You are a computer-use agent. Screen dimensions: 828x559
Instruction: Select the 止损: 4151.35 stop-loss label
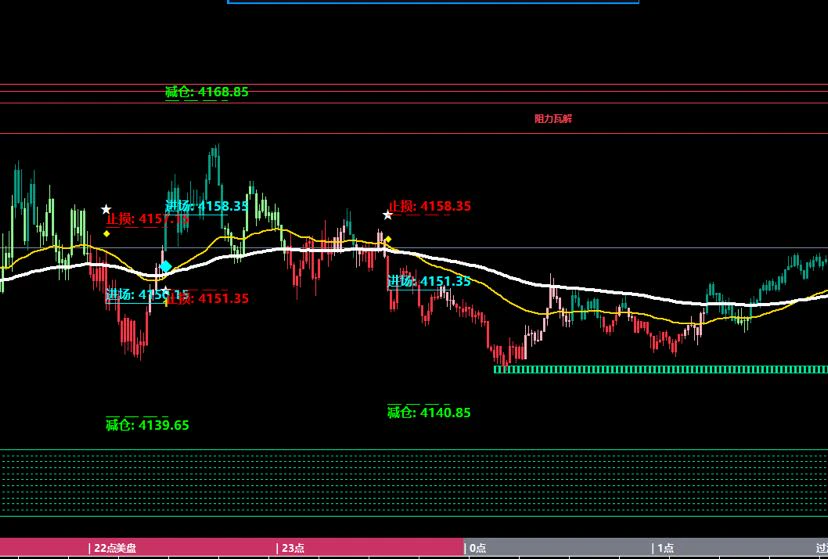[207, 298]
